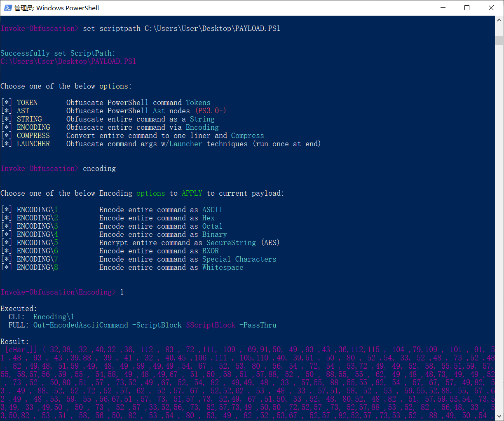This screenshot has height=421, width=504.
Task: Click the 'CLI:' label
Action: [17, 317]
